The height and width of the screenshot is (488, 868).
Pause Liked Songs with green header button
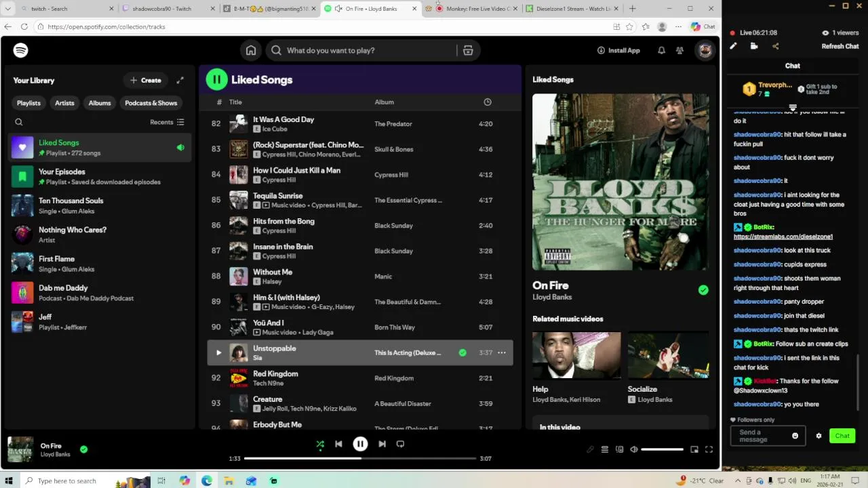point(217,79)
